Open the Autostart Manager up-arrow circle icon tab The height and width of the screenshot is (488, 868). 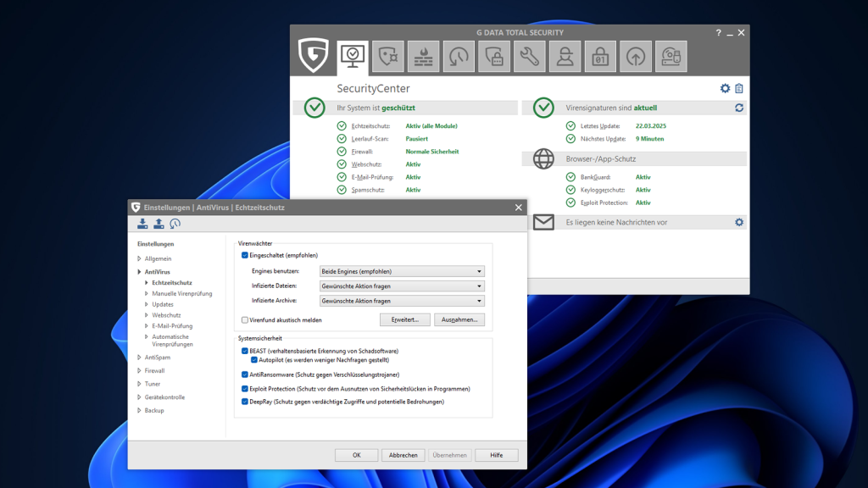(x=636, y=57)
